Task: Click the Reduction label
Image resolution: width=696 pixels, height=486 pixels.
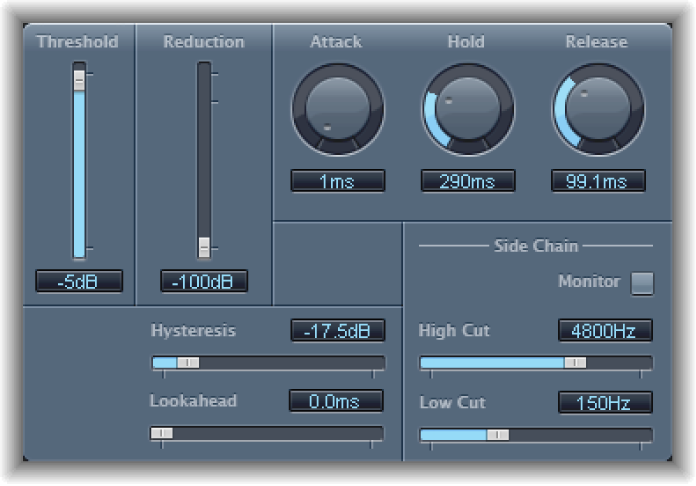Action: (204, 42)
